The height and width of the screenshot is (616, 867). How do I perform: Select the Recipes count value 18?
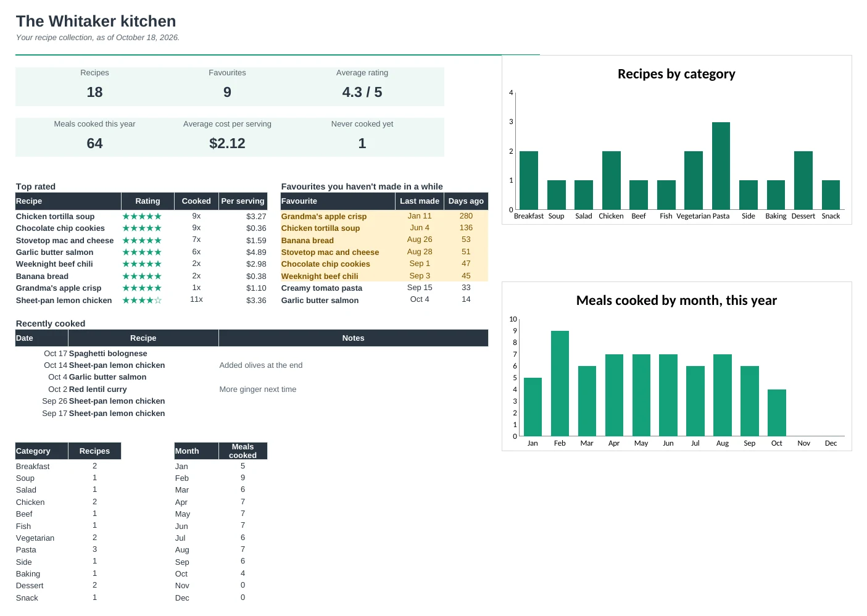[x=94, y=93]
